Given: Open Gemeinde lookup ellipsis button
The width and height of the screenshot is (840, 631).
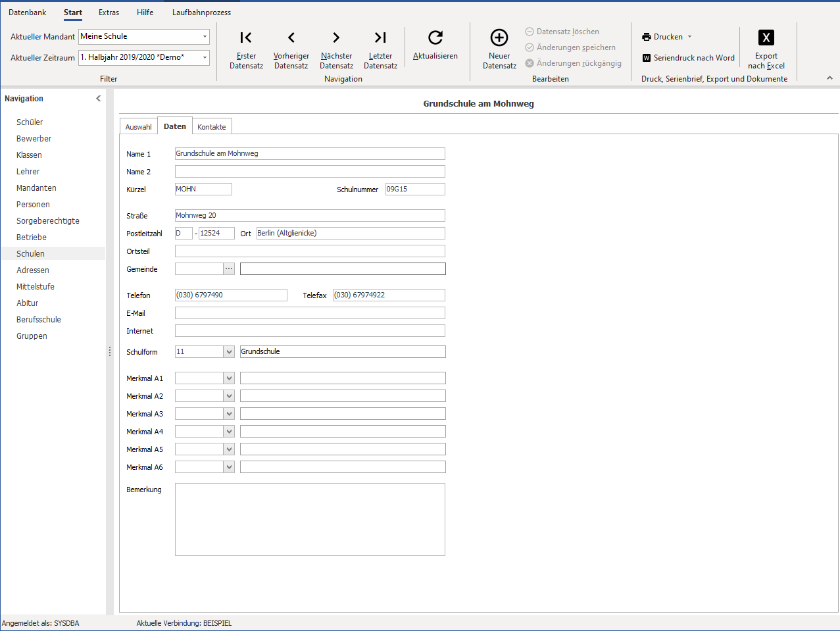Looking at the screenshot, I should coord(229,269).
